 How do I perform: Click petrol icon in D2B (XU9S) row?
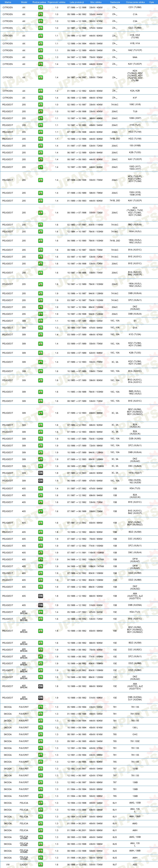41,439
